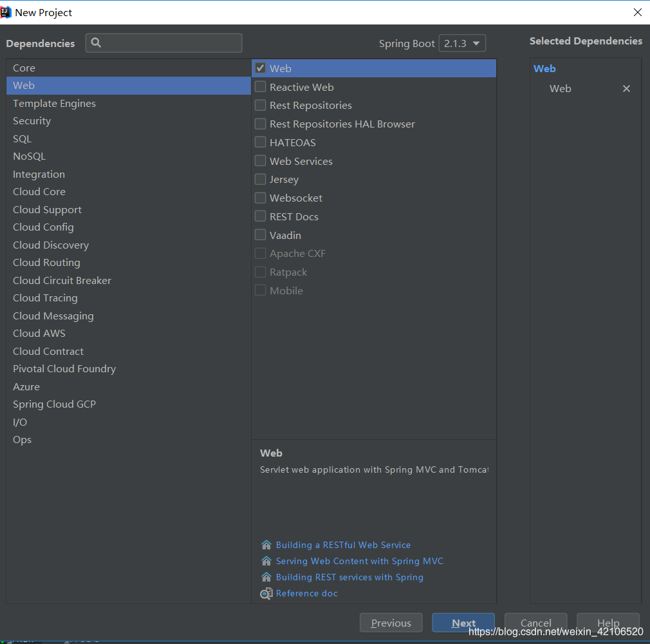650x644 pixels.
Task: Remove Web from Selected Dependencies
Action: (x=626, y=89)
